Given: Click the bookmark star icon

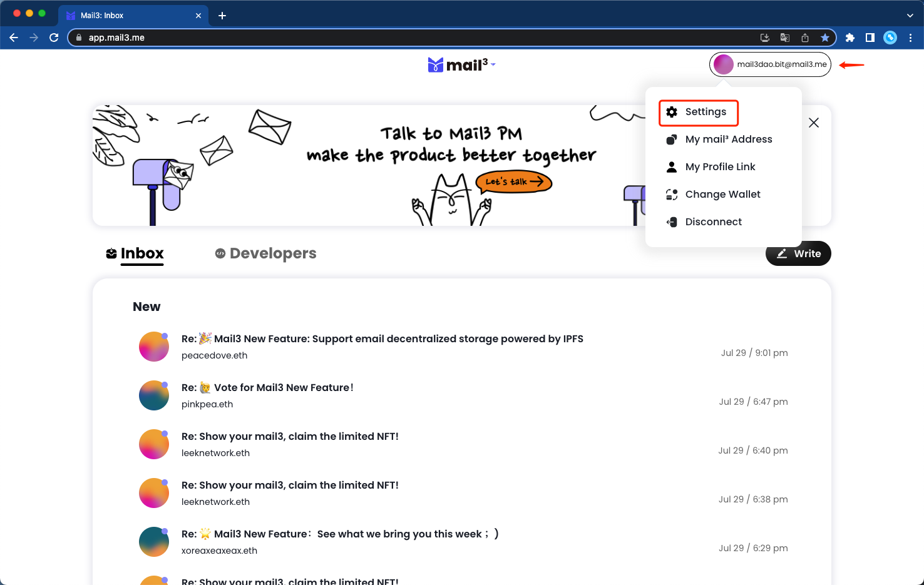Looking at the screenshot, I should [825, 38].
